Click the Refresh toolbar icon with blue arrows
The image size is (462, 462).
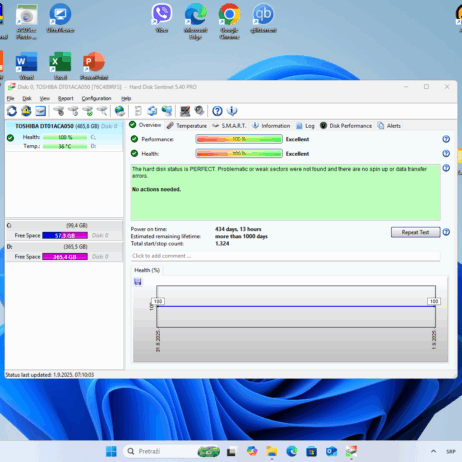click(12, 111)
